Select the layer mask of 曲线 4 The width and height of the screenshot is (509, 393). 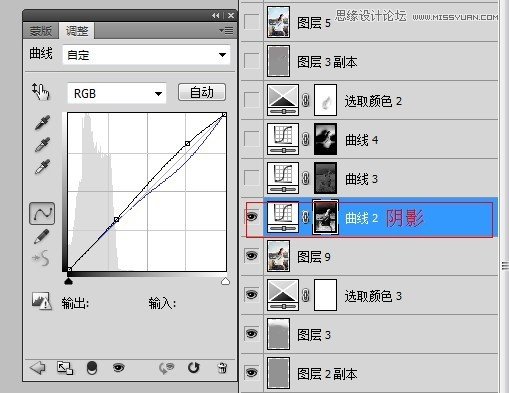click(x=326, y=139)
